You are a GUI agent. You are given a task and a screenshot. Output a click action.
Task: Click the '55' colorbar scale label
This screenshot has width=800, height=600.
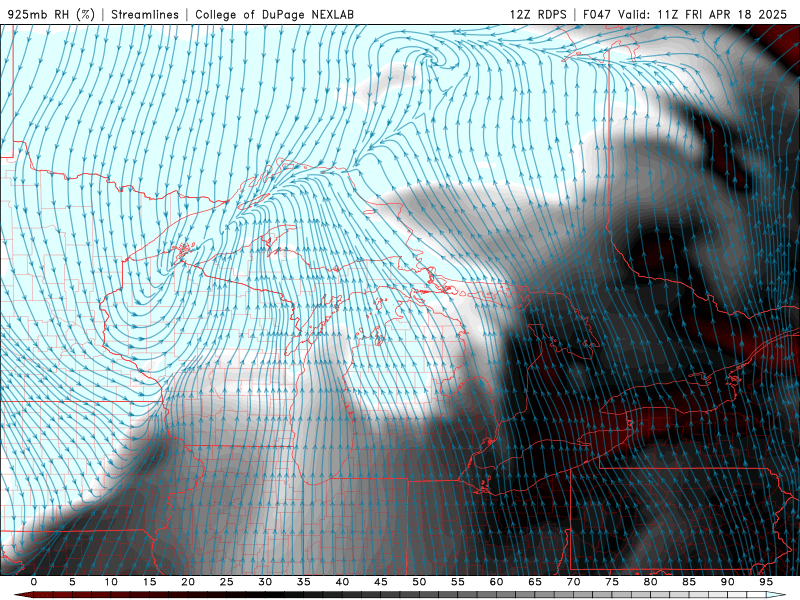pos(458,582)
